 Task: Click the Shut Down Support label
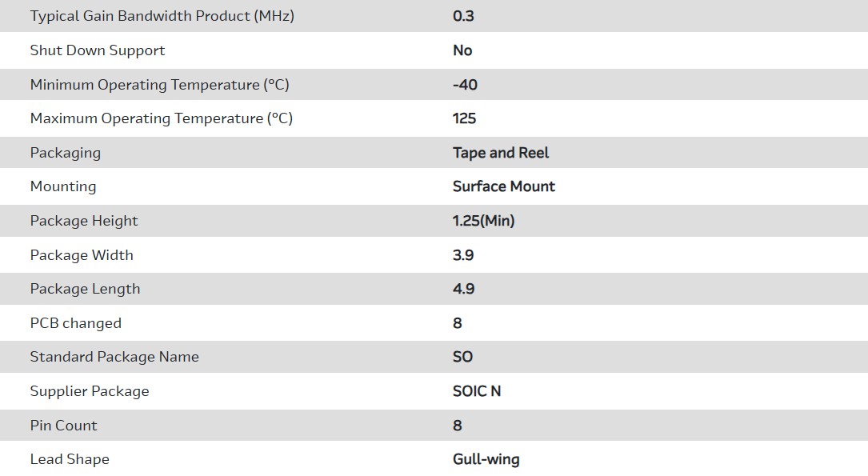[97, 50]
